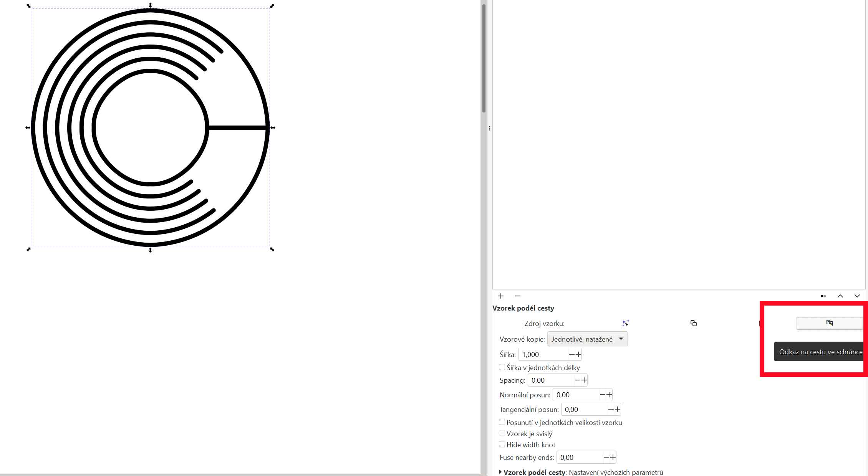Screen dimensions: 868x476
Task: Increase Tangenciální posun with plus button
Action: 617,409
